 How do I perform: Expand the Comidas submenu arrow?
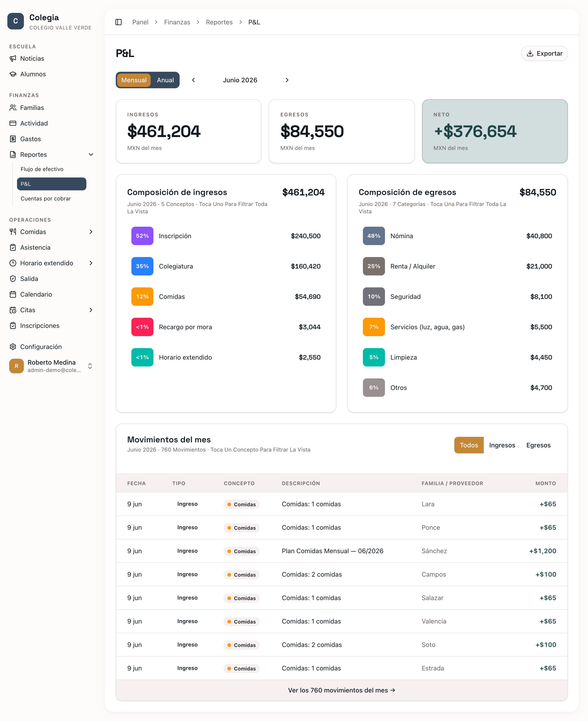click(x=91, y=232)
